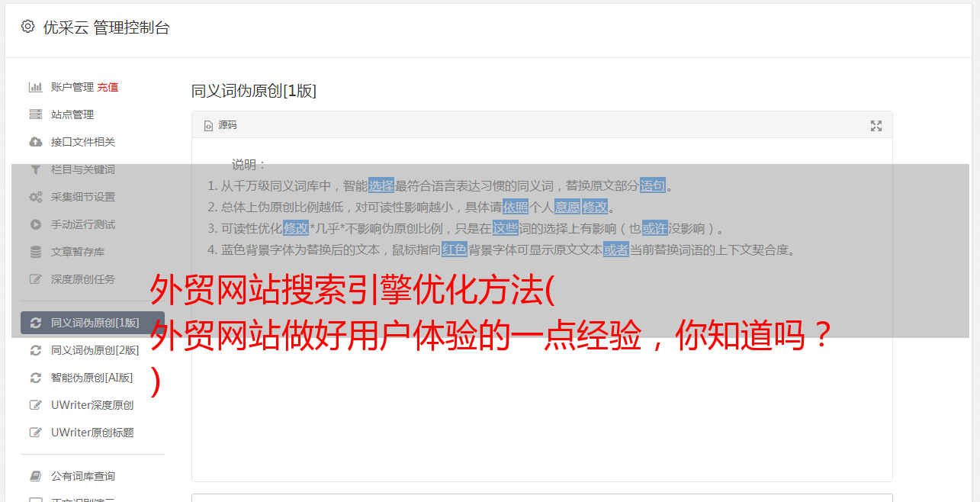980x502 pixels.
Task: Select 同义词伪原创[1版] sidebar item
Action: (x=92, y=323)
